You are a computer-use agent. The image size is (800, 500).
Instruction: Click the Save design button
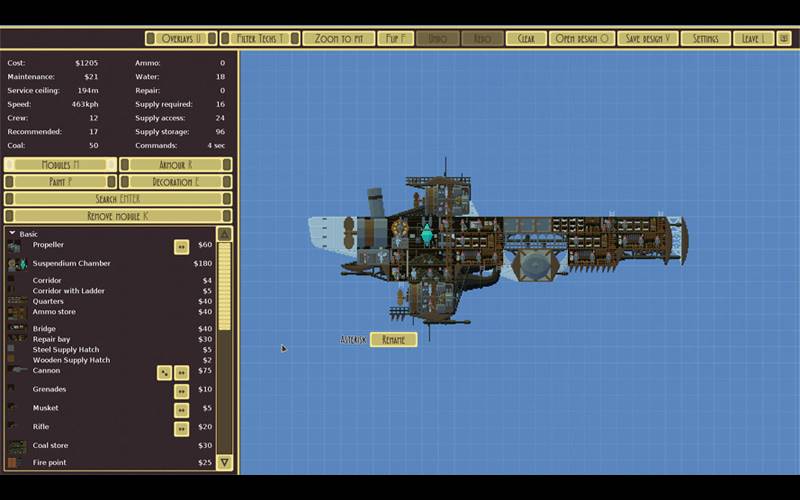click(647, 38)
